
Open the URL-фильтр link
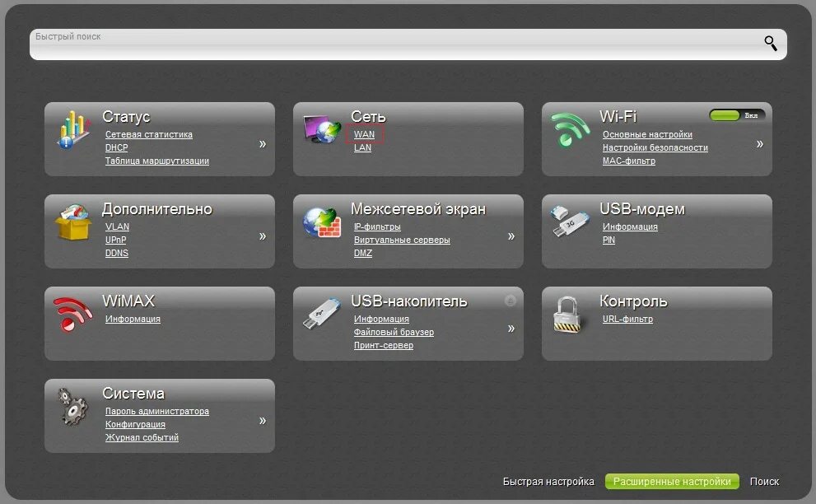click(627, 319)
